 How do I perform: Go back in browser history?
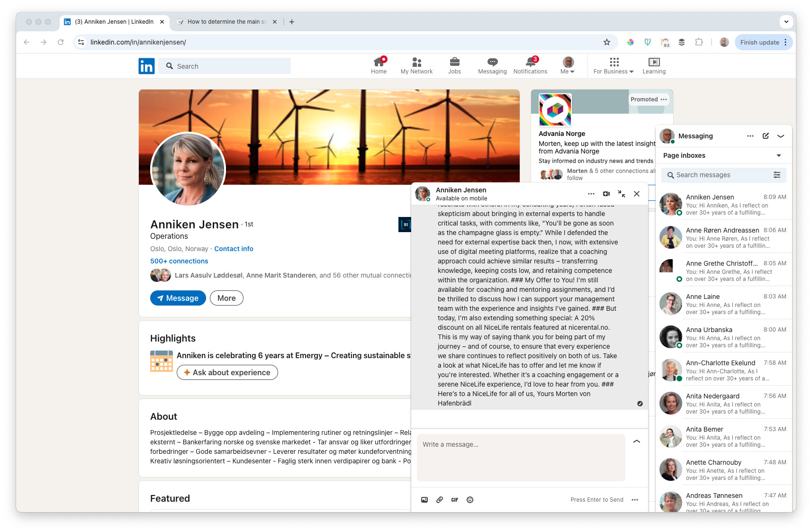(27, 42)
